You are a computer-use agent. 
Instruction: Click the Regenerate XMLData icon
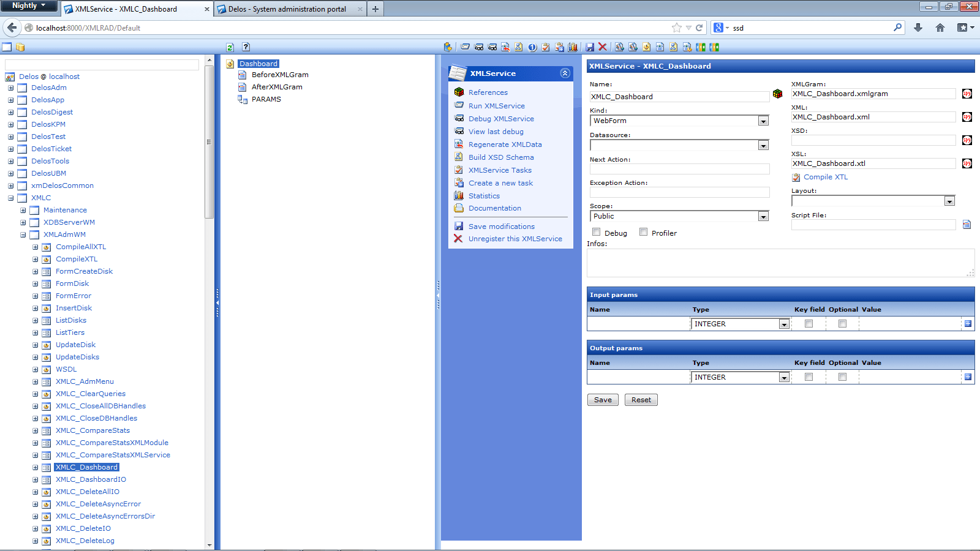[459, 144]
